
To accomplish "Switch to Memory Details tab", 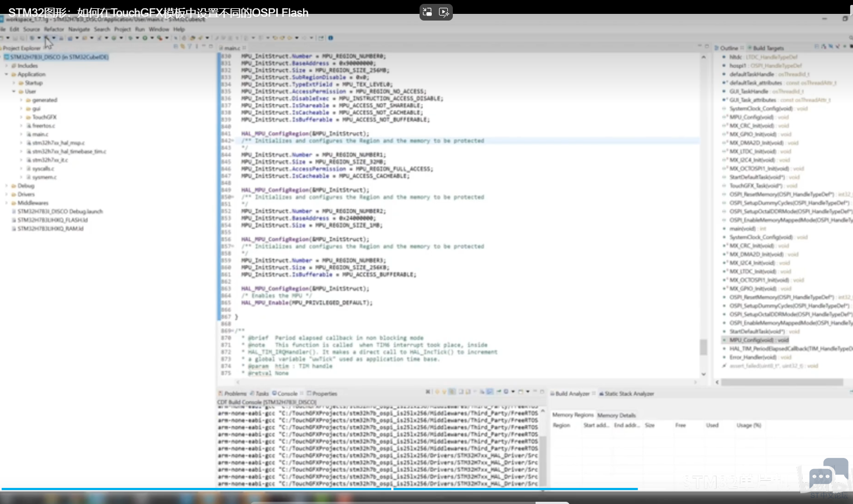I will [x=617, y=415].
